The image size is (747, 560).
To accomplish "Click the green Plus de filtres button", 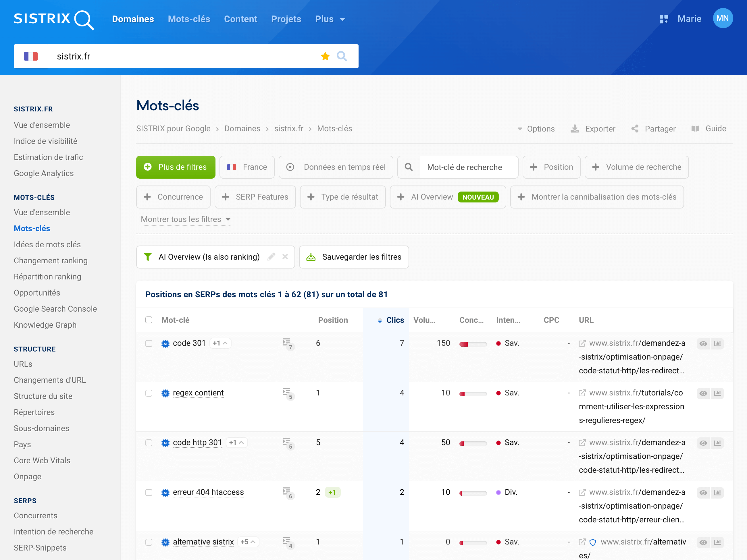I will (x=176, y=167).
